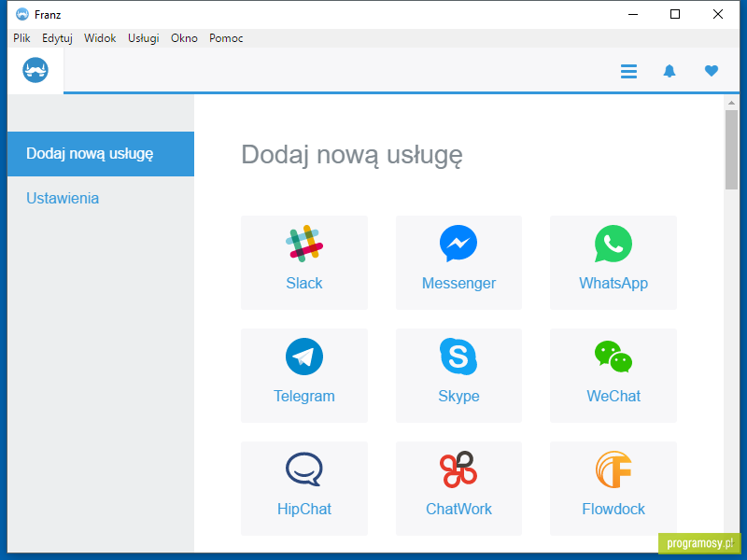Click the Skype text label
747x560 pixels.
[x=458, y=396]
